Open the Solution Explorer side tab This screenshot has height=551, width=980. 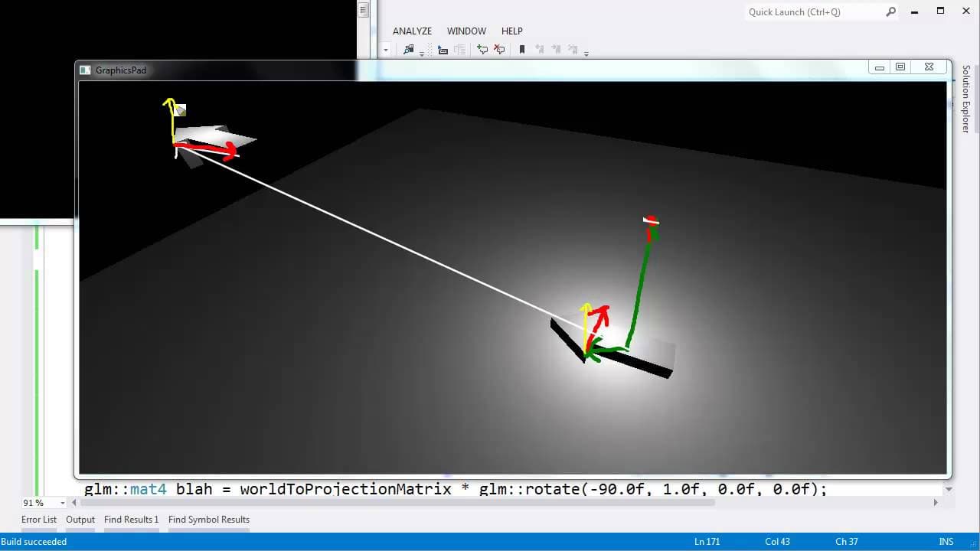pyautogui.click(x=966, y=98)
